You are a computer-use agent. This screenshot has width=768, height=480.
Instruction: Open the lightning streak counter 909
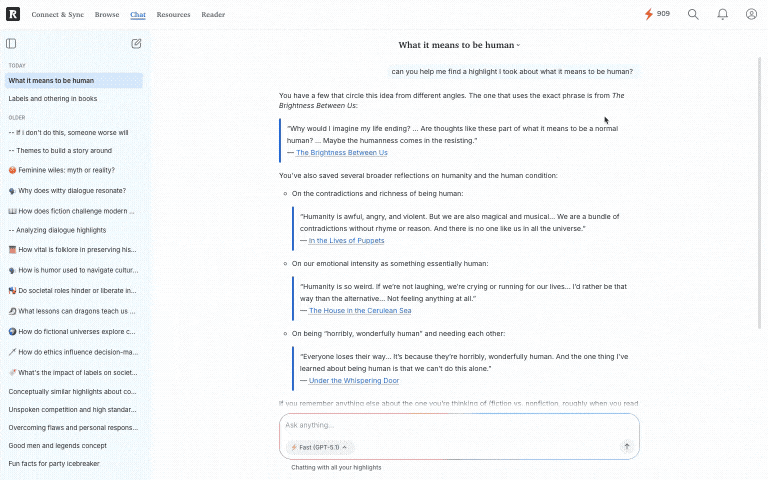coord(657,14)
